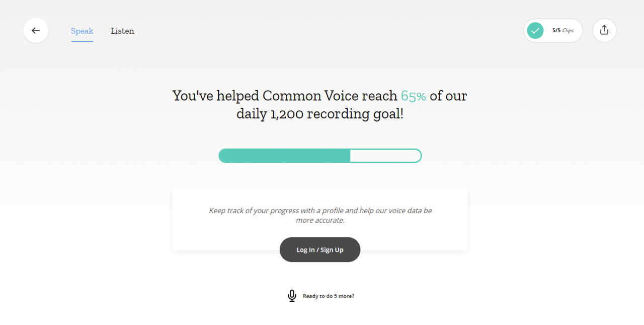This screenshot has width=644, height=325.
Task: Follow the Ready to do 5 more link
Action: click(x=329, y=296)
